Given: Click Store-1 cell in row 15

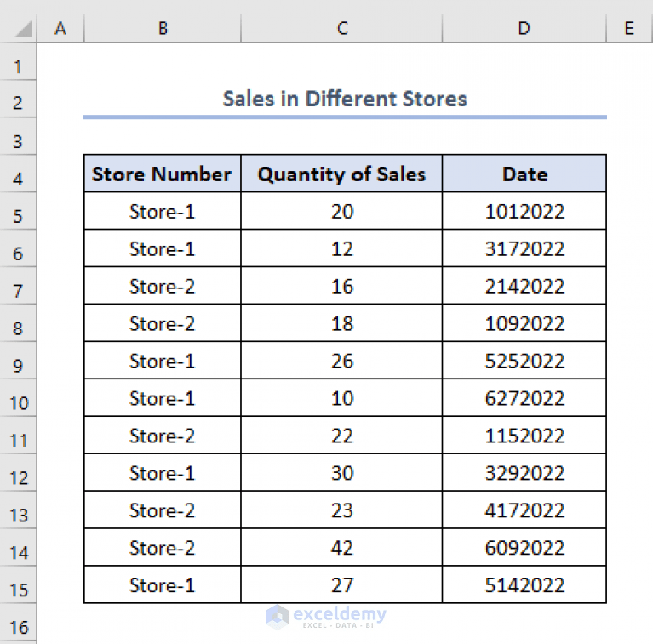Looking at the screenshot, I should [x=163, y=584].
